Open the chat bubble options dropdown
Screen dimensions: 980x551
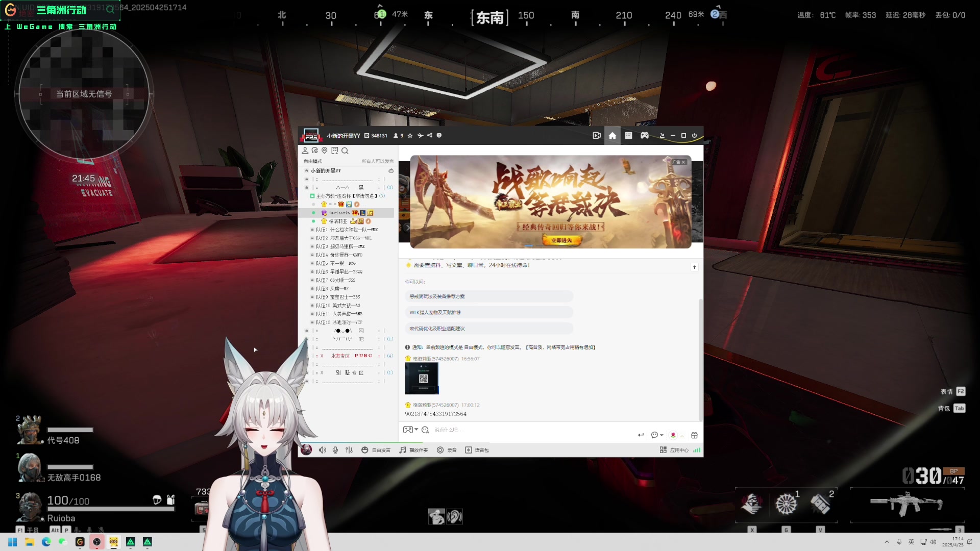[657, 435]
